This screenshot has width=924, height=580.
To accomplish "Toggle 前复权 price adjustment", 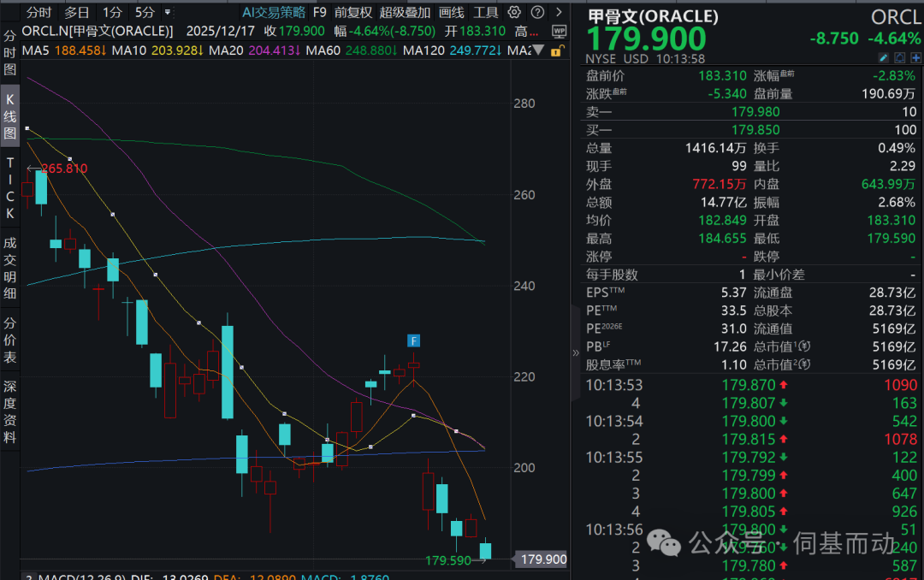I will click(353, 12).
